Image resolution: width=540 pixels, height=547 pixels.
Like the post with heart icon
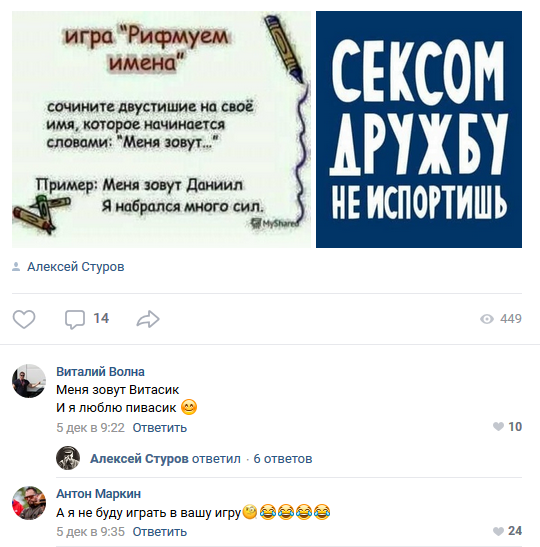pos(24,319)
